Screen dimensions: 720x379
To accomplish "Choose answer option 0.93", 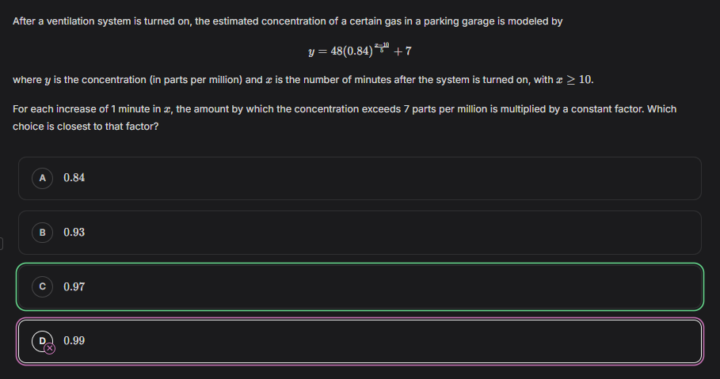I will 360,232.
